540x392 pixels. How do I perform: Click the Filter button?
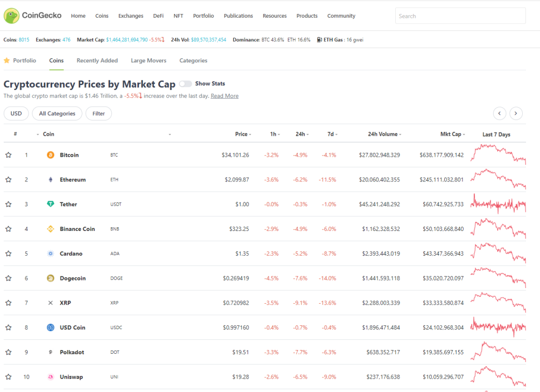[99, 113]
